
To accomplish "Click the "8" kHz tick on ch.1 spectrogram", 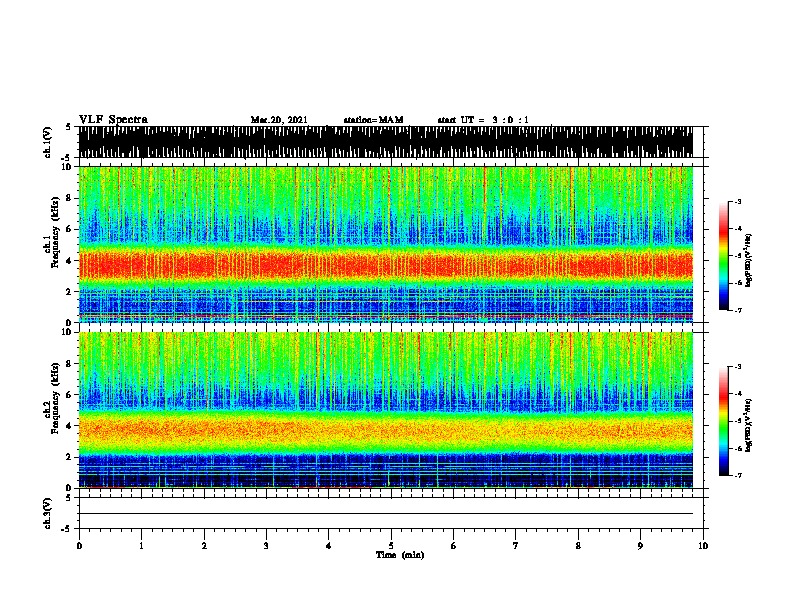I will [69, 198].
